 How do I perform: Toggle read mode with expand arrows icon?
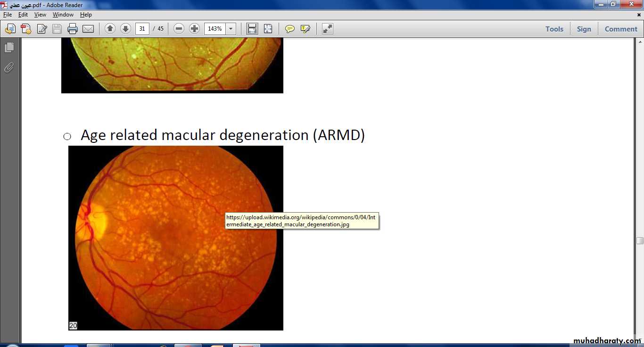(328, 29)
